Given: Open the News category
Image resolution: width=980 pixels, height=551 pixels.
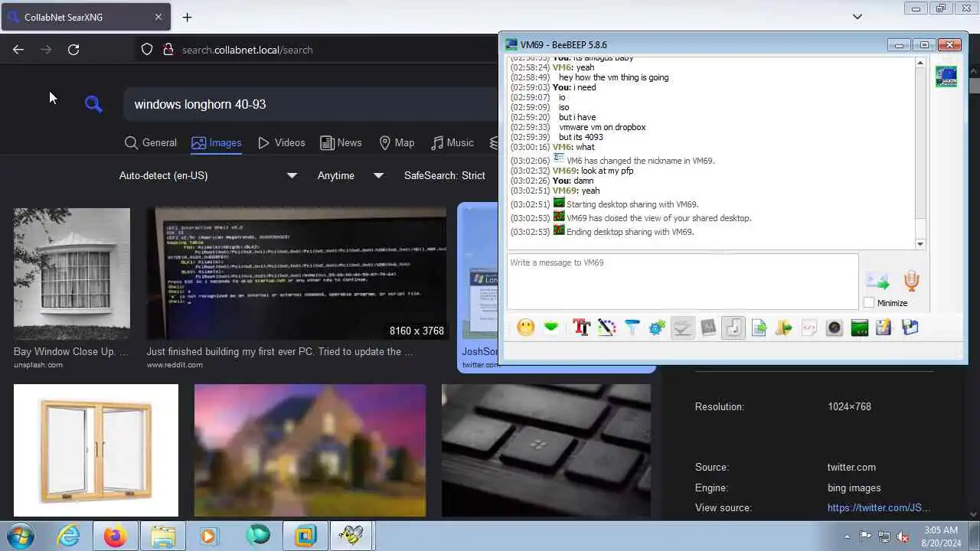Looking at the screenshot, I should (x=341, y=142).
